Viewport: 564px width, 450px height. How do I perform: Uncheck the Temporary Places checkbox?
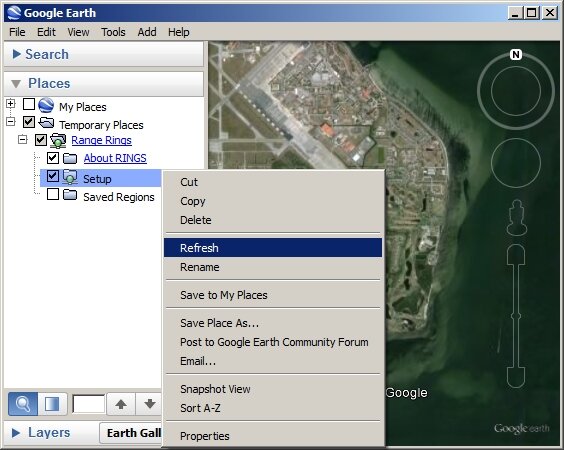pos(29,122)
